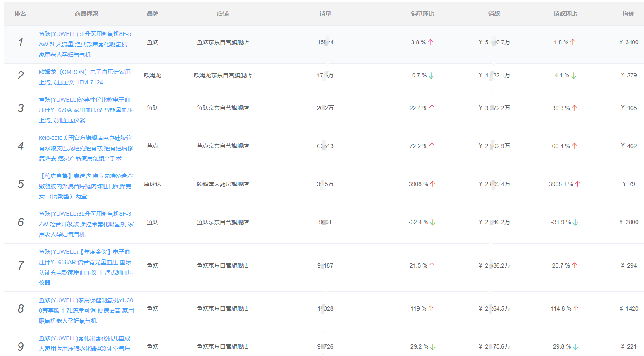Image resolution: width=644 pixels, height=356 pixels.
Task: Click the 品牌 column header
Action: point(153,14)
